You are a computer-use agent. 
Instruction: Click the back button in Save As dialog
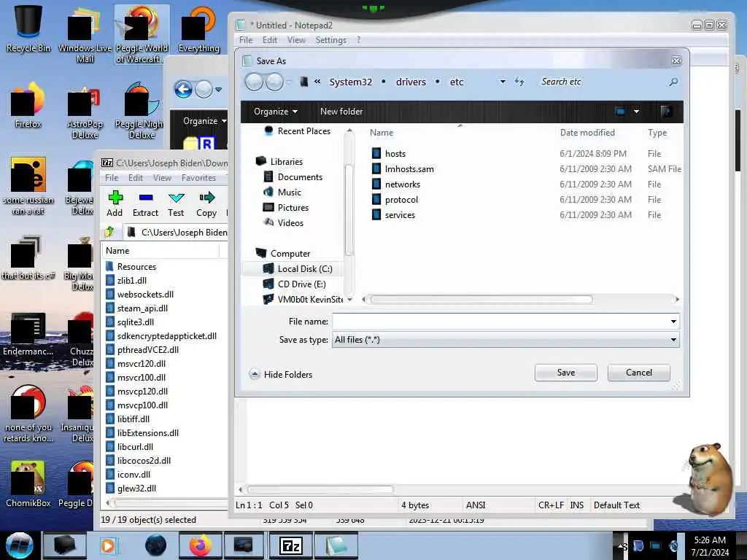coord(254,82)
